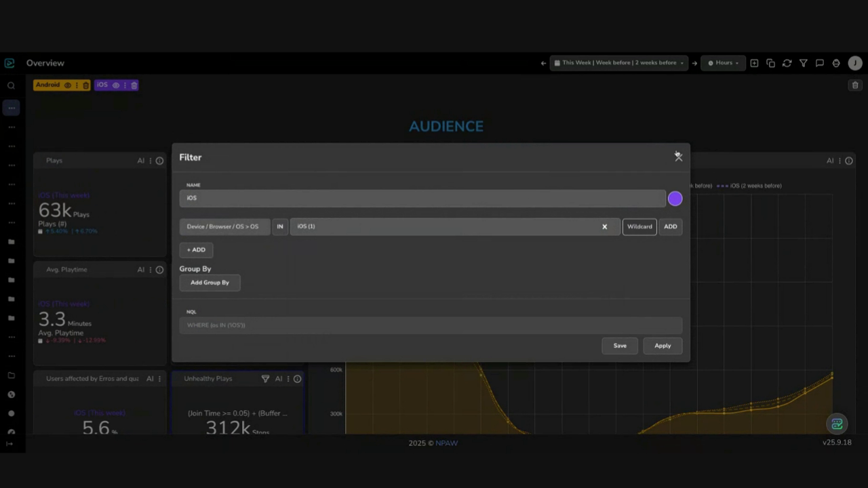The height and width of the screenshot is (488, 868).
Task: Click info icon on right chart widget header
Action: pyautogui.click(x=849, y=161)
